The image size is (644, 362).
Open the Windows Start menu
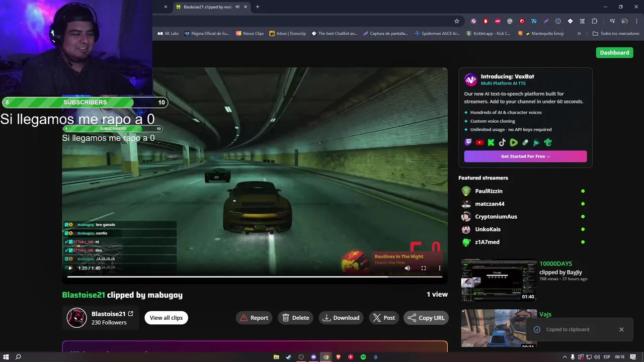coord(6,357)
